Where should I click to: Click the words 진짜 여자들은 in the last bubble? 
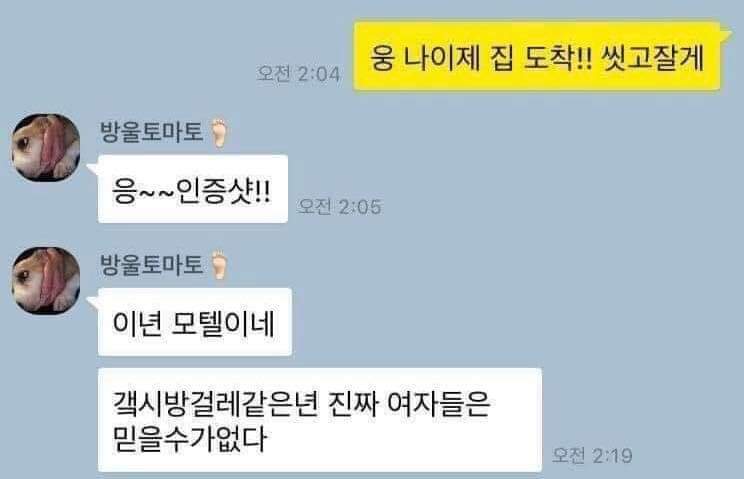(409, 404)
